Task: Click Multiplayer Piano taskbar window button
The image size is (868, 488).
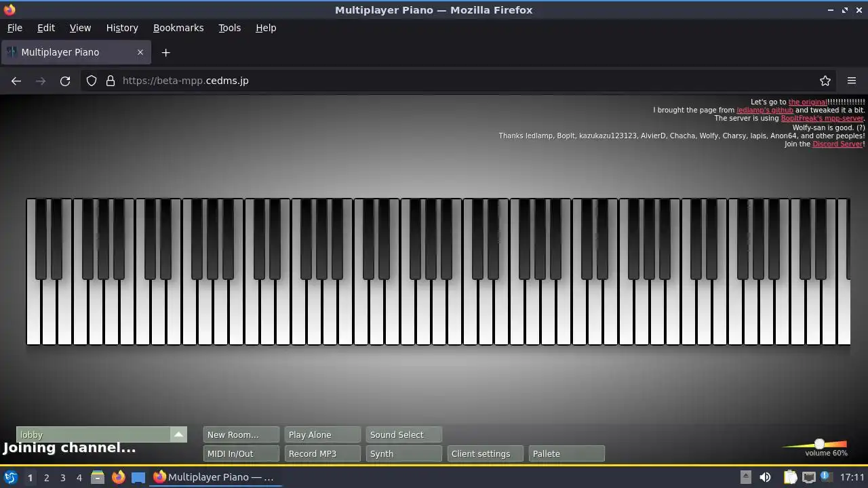Action: coord(214,477)
